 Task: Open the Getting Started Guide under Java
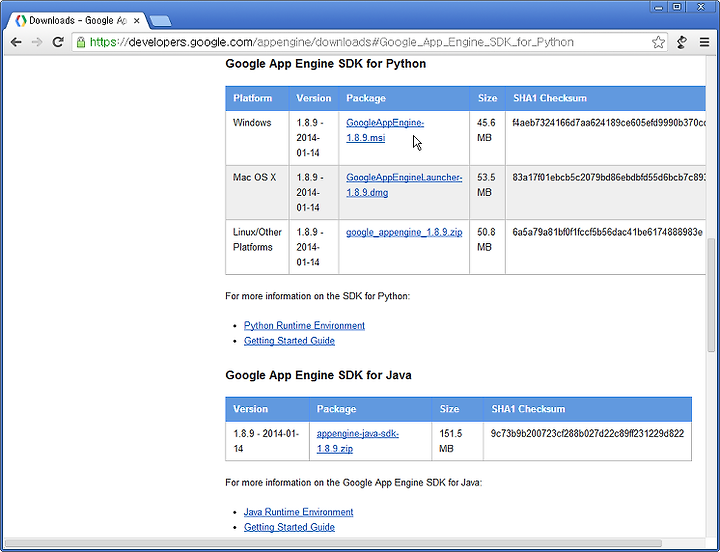(289, 527)
